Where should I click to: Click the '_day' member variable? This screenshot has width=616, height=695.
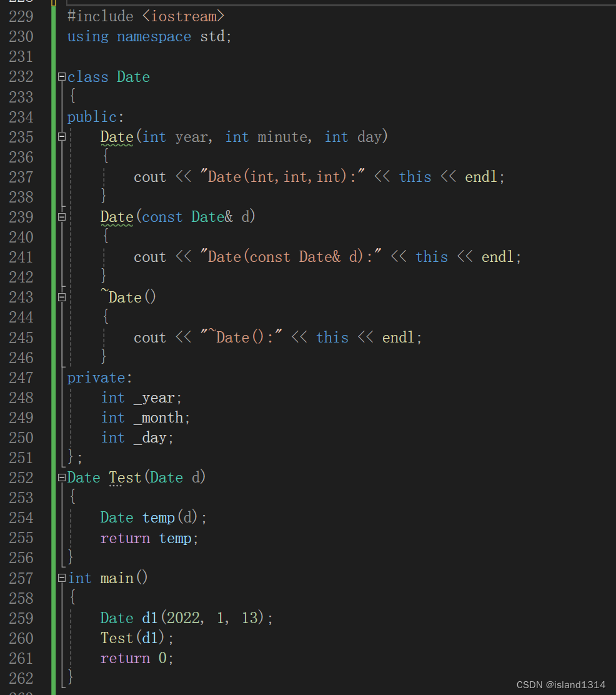[x=150, y=438]
